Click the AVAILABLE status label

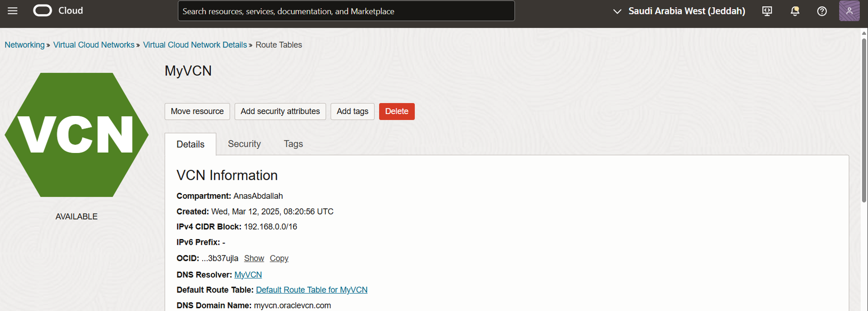coord(76,216)
